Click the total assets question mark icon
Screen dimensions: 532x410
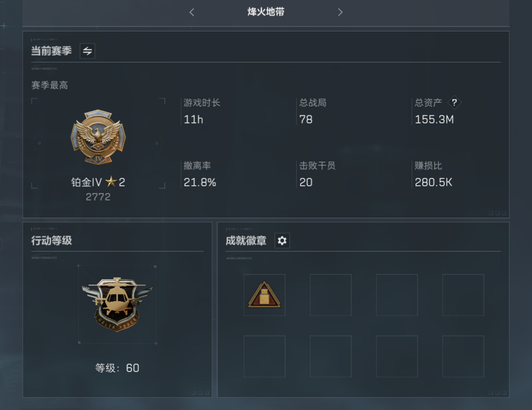click(x=454, y=102)
